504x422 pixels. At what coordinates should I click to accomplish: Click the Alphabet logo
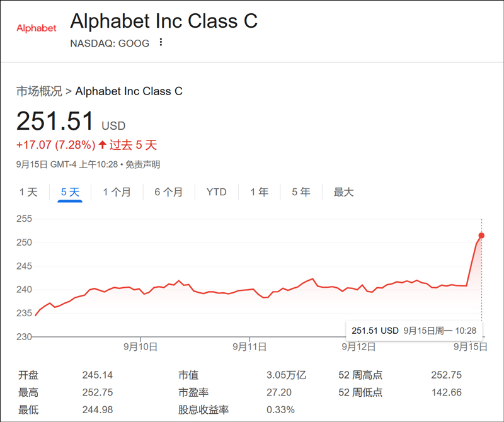tap(36, 28)
